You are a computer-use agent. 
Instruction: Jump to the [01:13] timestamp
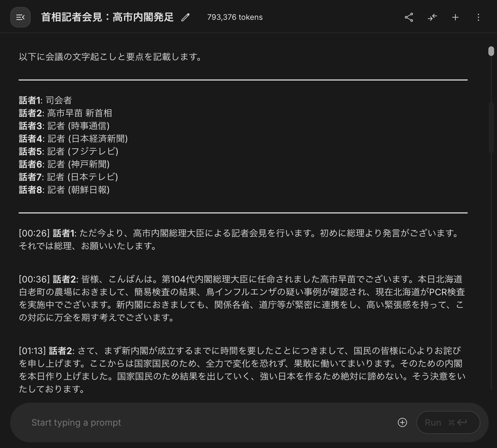click(x=32, y=351)
